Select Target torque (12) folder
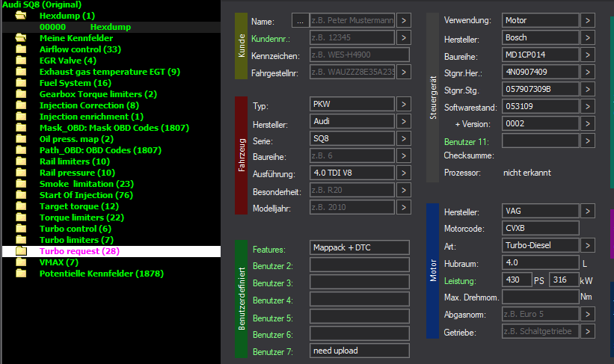The image size is (614, 364). [x=79, y=206]
